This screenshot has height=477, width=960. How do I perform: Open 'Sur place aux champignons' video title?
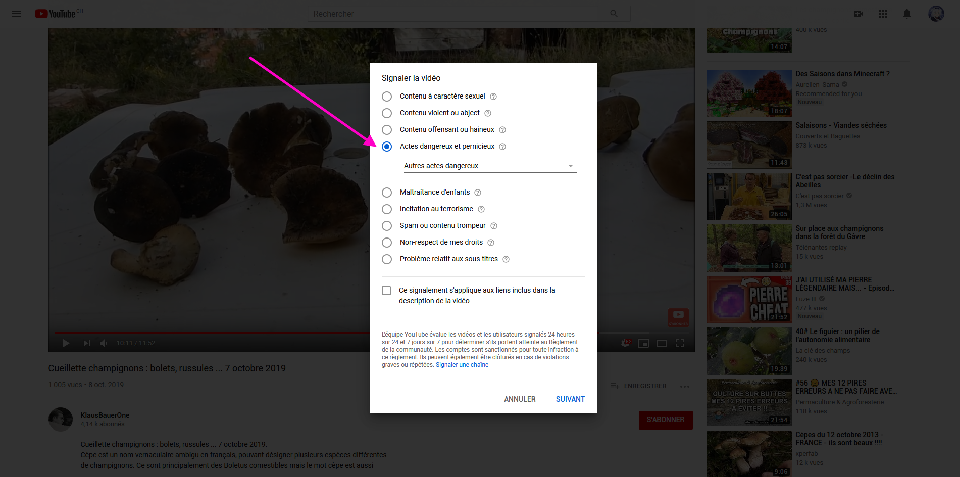[x=839, y=232]
